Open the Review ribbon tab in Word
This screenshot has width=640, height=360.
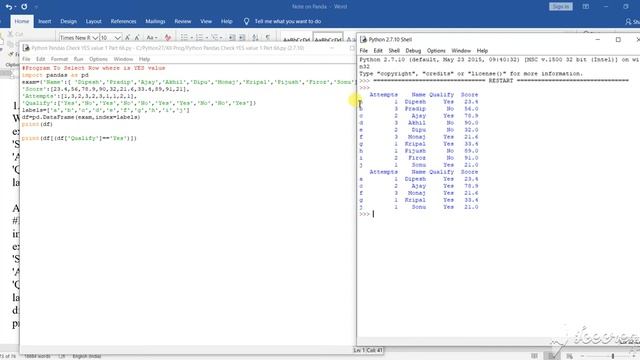click(x=182, y=21)
